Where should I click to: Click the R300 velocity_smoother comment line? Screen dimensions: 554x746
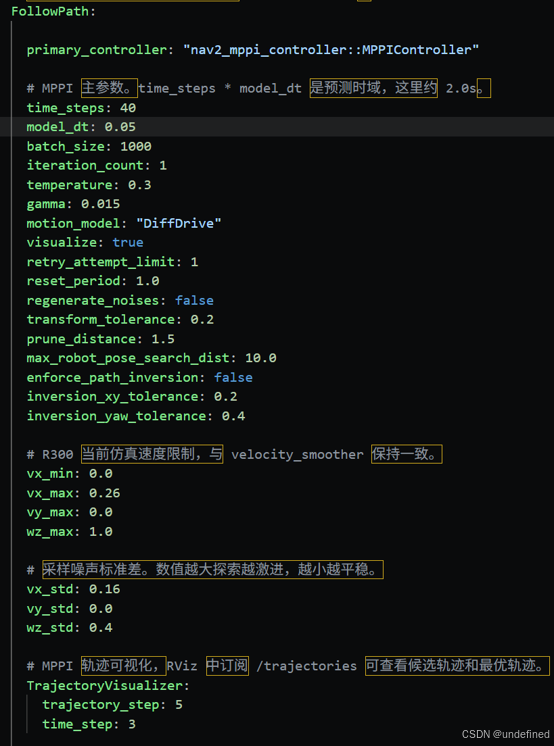point(235,454)
